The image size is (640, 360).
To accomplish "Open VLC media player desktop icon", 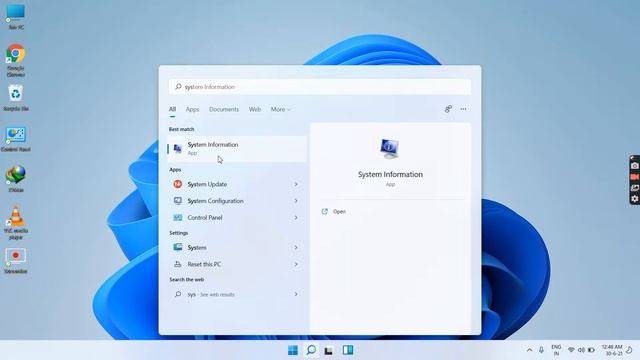I will click(16, 222).
